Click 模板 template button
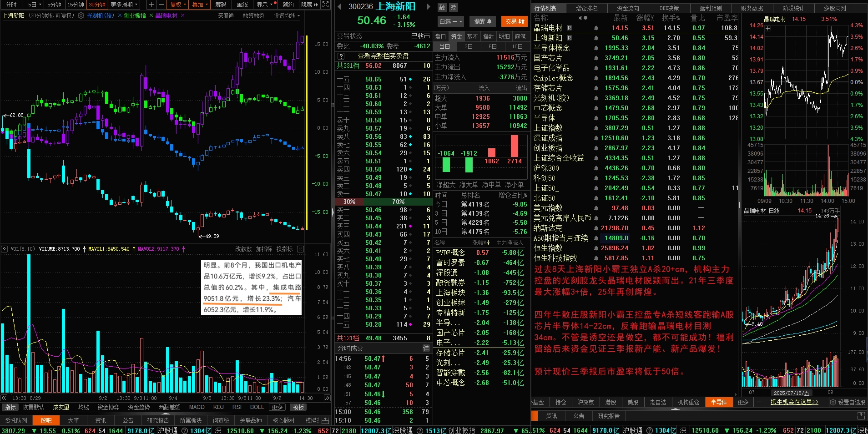 298,407
